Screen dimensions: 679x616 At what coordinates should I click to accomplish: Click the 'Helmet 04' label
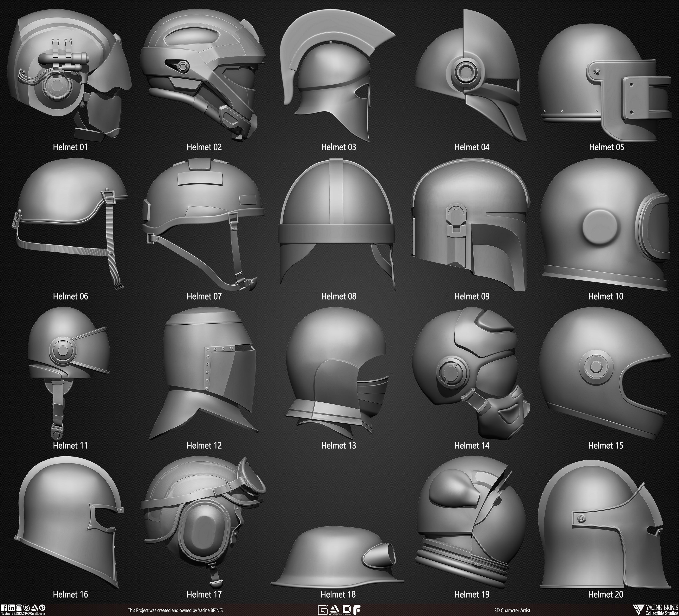coord(472,147)
